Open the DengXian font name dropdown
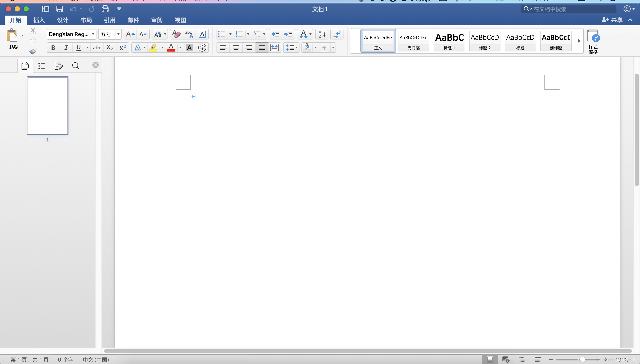Viewport: 640px width, 364px height. pos(93,34)
